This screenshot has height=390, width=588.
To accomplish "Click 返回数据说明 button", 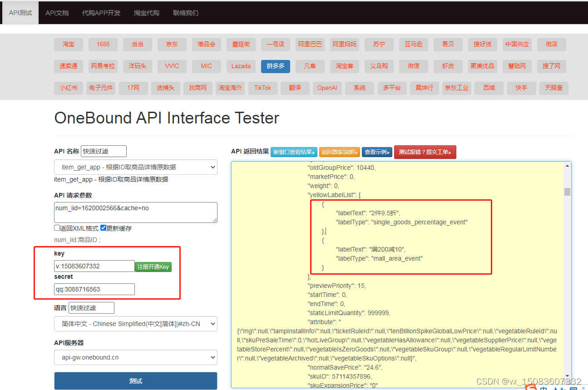I will [x=340, y=152].
